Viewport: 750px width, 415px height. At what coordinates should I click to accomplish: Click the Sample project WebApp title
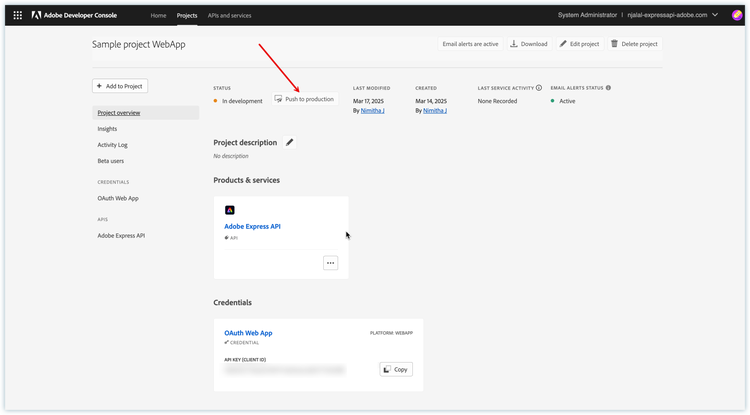[139, 44]
